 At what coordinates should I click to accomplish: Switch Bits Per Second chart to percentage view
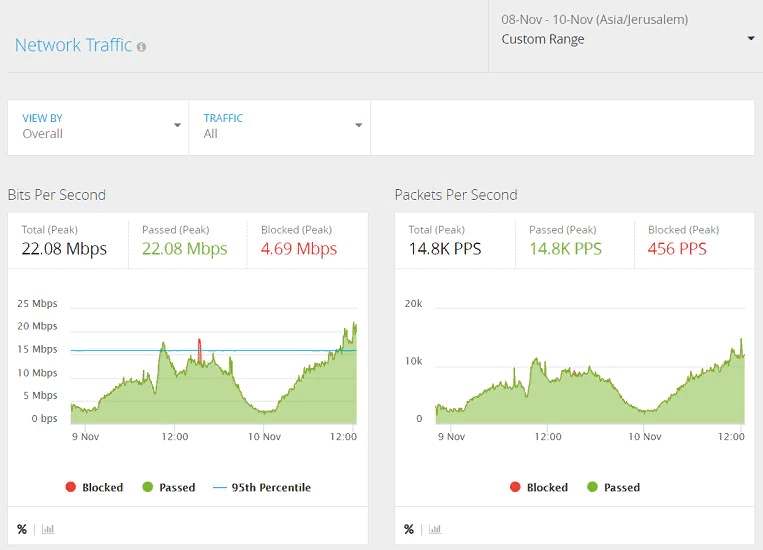pos(22,529)
